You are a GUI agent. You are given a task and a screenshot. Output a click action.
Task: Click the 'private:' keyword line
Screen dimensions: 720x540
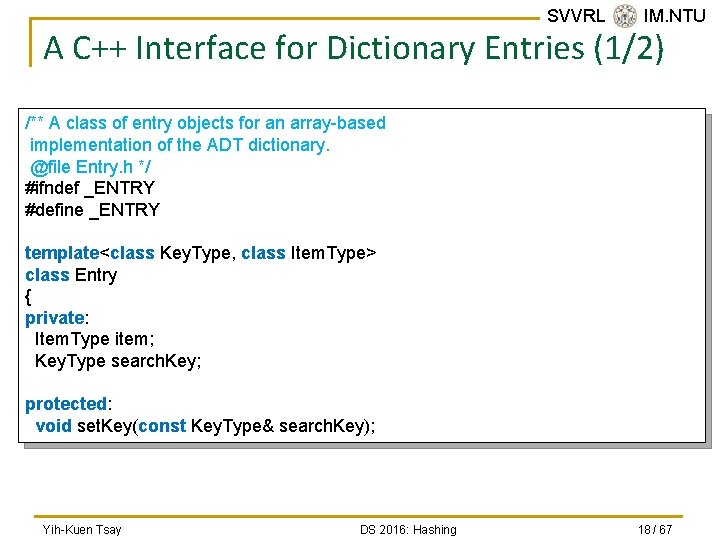(56, 318)
